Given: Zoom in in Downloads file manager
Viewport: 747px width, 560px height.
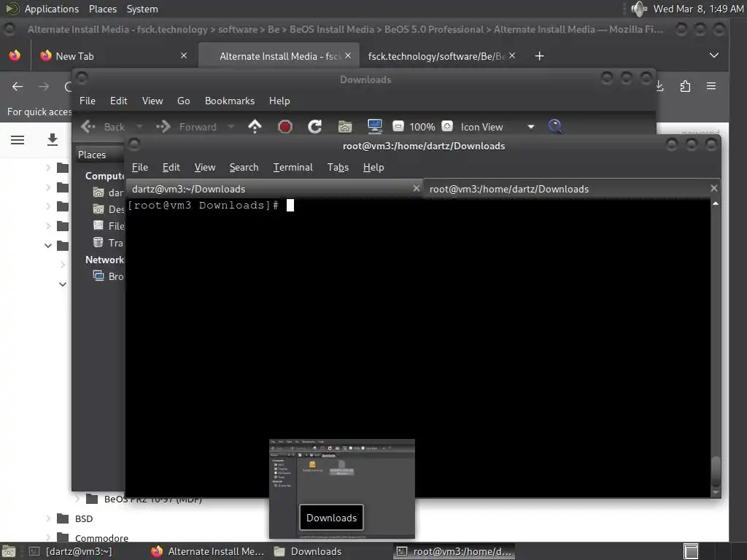Looking at the screenshot, I should click(447, 126).
